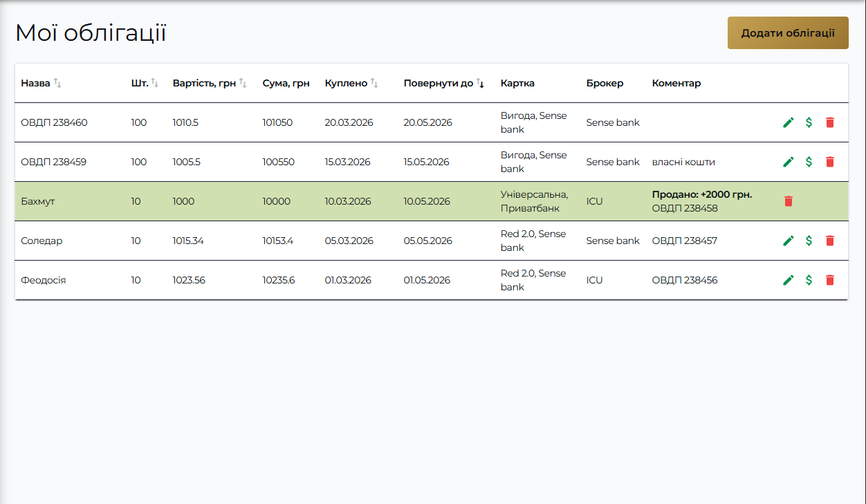866x504 pixels.
Task: Delete the ОВДП 238459 bond row
Action: (830, 162)
